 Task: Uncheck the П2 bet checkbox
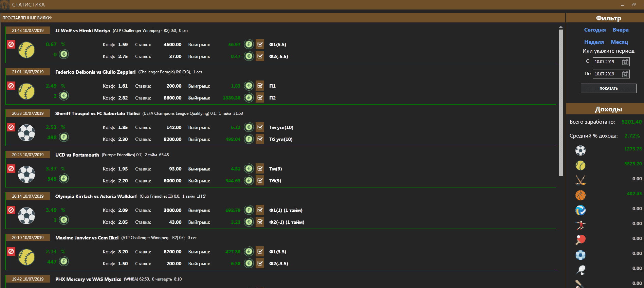[x=260, y=97]
